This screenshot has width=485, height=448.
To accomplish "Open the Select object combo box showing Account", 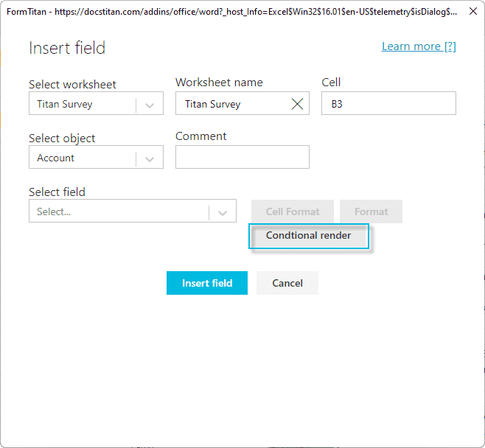I will pyautogui.click(x=83, y=158).
